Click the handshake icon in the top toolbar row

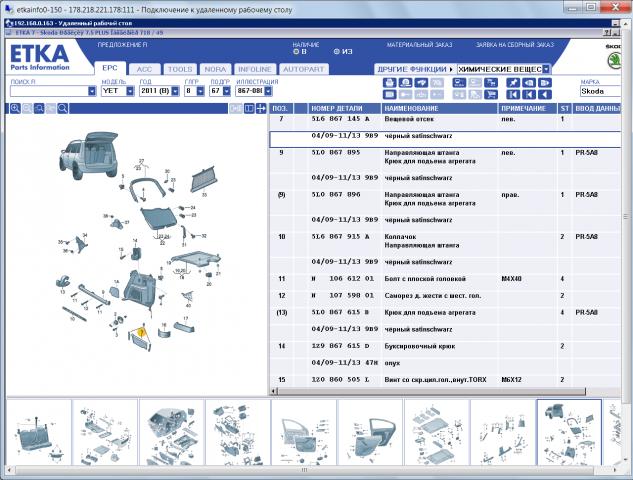[x=421, y=83]
